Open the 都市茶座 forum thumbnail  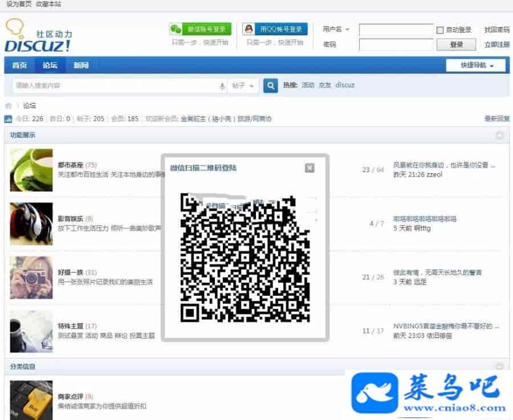31,170
